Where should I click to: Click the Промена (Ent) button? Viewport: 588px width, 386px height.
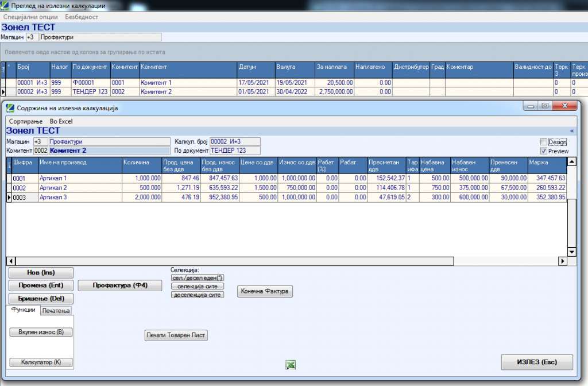coord(41,285)
